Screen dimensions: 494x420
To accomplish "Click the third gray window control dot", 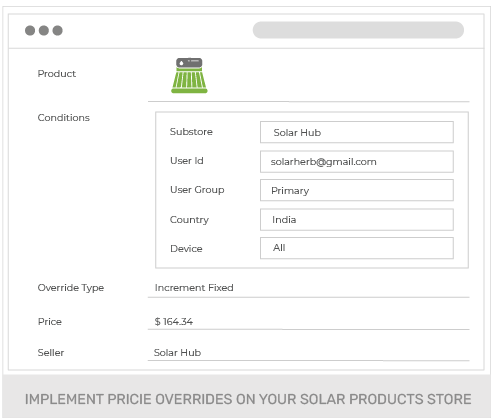I will click(58, 30).
